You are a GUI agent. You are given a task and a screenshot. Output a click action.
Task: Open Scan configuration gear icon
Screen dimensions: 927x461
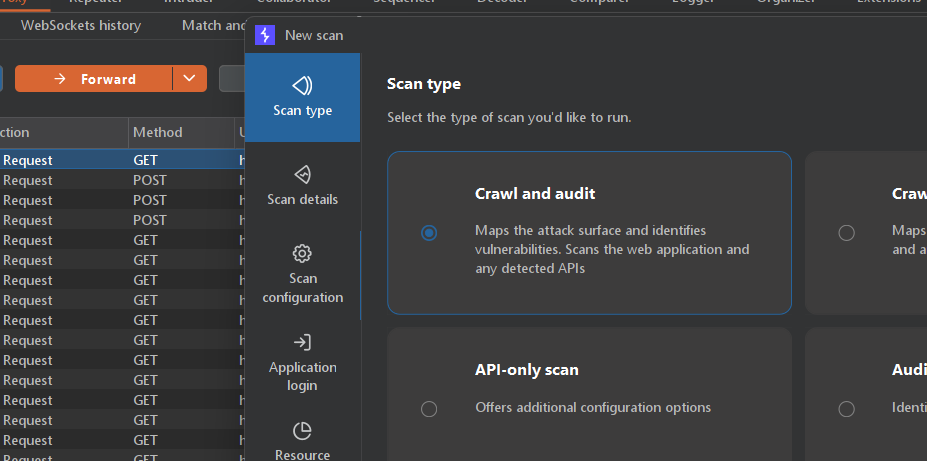302,254
